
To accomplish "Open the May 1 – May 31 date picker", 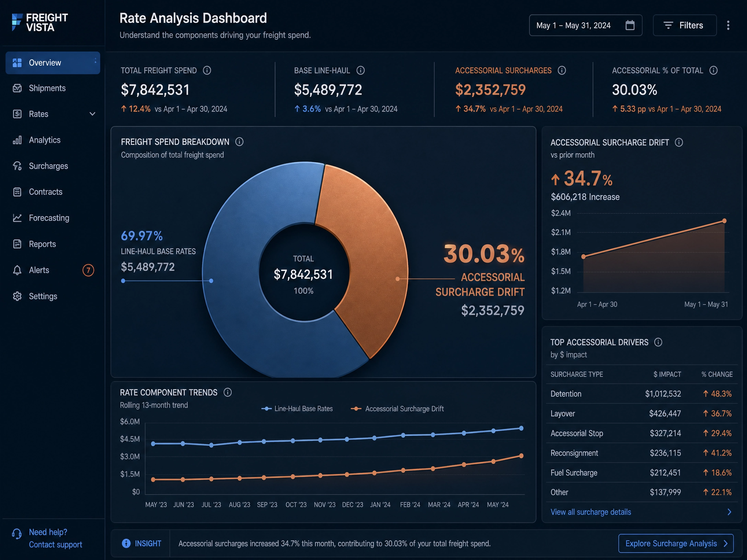I will pos(585,25).
